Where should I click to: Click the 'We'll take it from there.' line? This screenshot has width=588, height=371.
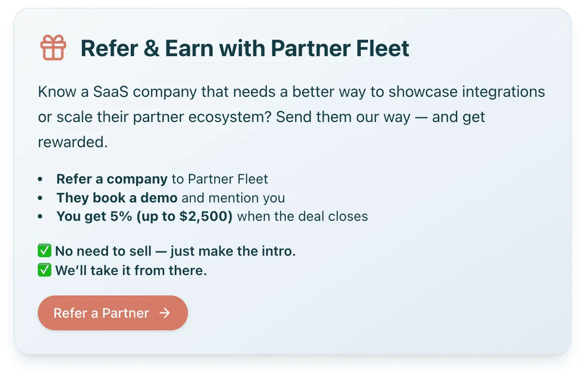pyautogui.click(x=131, y=270)
